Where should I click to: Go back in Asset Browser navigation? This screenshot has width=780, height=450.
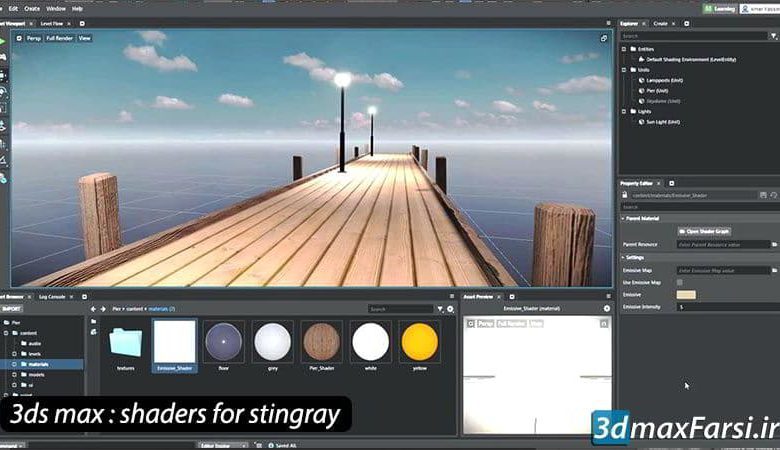[x=93, y=309]
